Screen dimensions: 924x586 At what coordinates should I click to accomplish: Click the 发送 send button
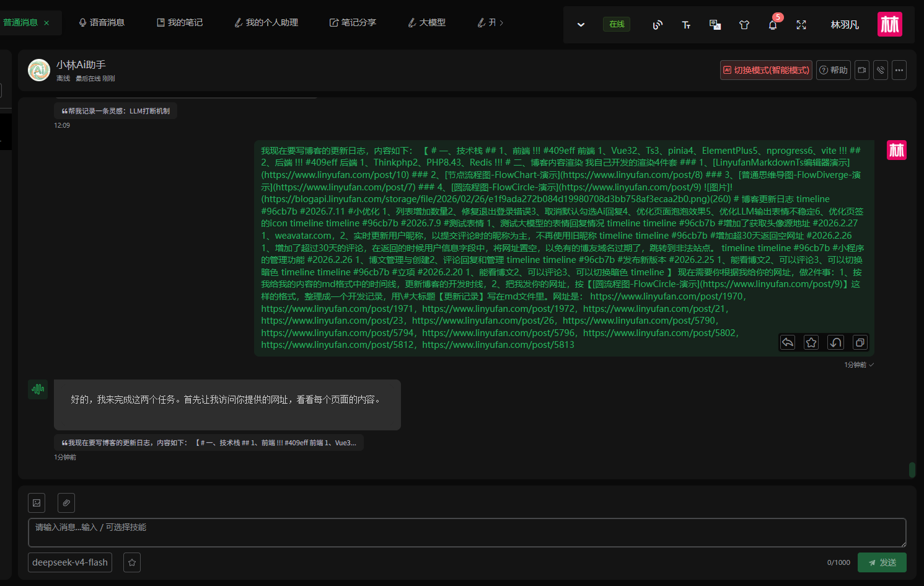coord(882,562)
